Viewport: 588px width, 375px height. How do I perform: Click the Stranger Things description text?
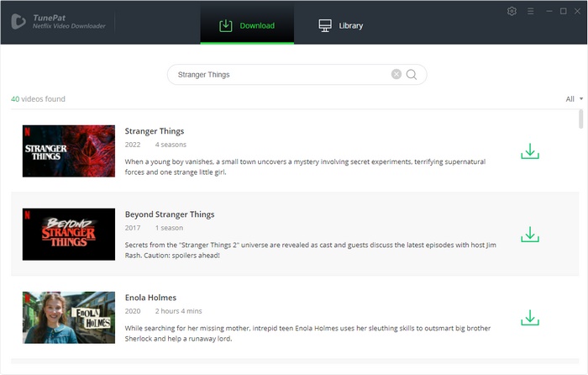pyautogui.click(x=305, y=167)
